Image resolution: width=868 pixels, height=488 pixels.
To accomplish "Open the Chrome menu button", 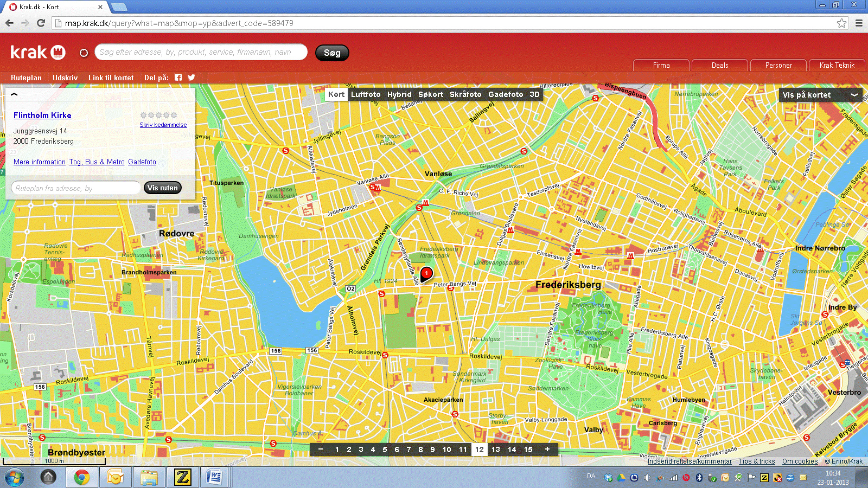I will click(x=859, y=23).
